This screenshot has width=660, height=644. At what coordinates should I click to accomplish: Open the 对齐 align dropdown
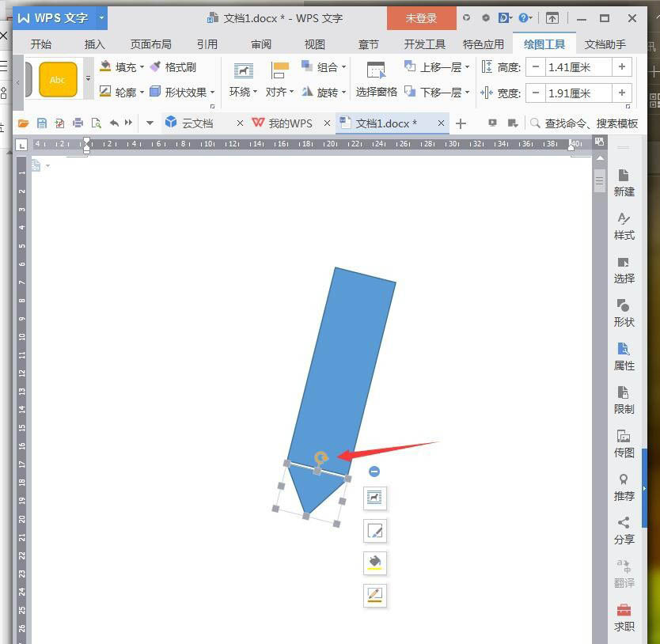coord(279,80)
